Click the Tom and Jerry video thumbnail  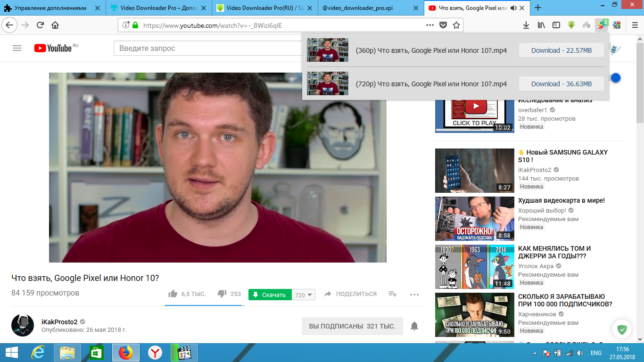475,267
